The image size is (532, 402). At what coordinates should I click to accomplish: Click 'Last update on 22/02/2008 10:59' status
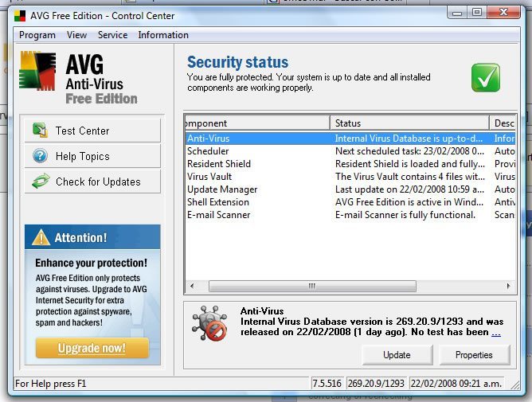[x=409, y=189]
